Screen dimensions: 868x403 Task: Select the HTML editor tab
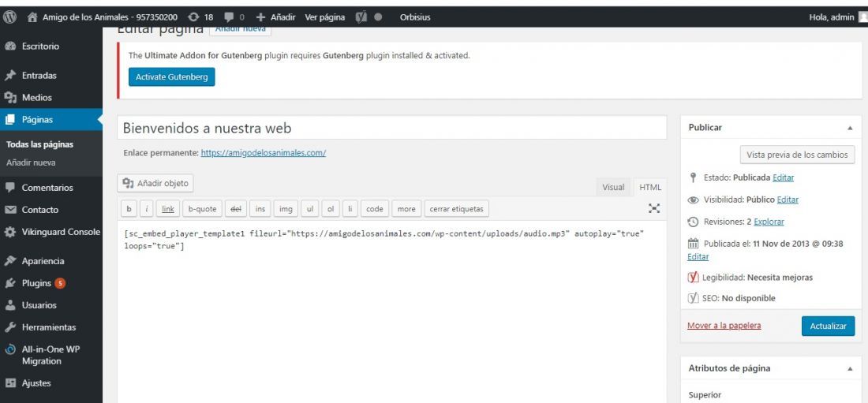[650, 187]
